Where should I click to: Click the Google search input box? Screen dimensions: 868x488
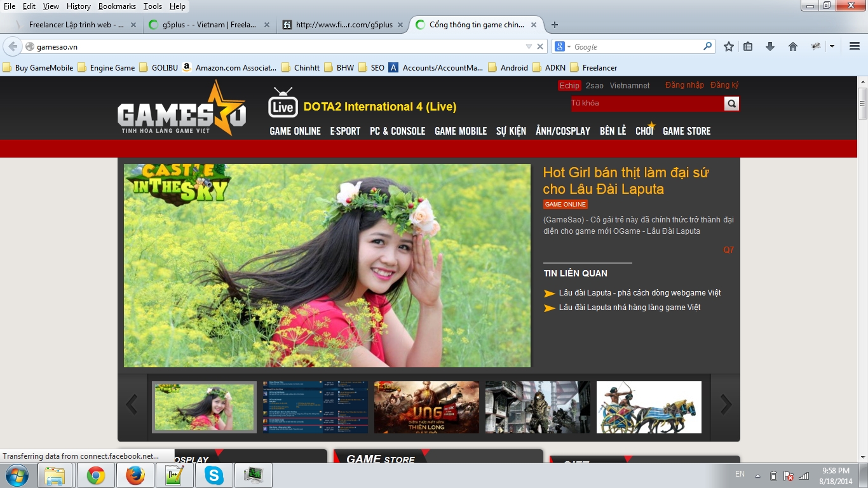coord(637,46)
